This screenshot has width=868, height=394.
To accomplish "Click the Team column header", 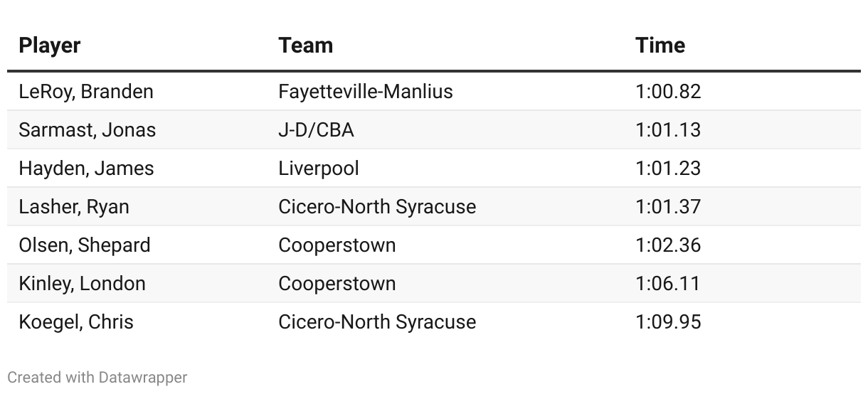I will (305, 46).
